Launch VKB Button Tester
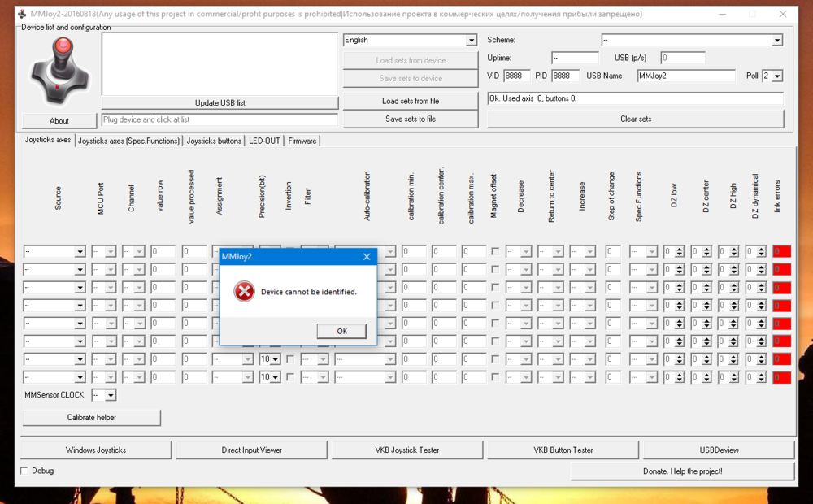This screenshot has width=813, height=504. pos(563,450)
